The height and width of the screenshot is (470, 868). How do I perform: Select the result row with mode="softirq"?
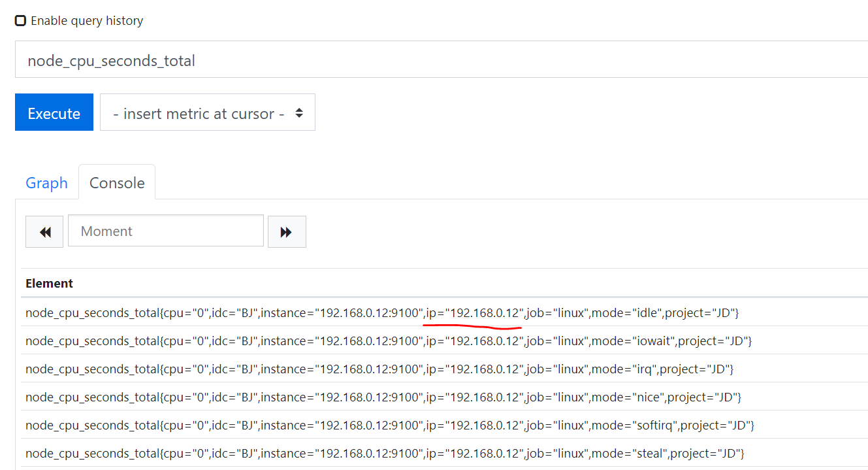(444, 425)
